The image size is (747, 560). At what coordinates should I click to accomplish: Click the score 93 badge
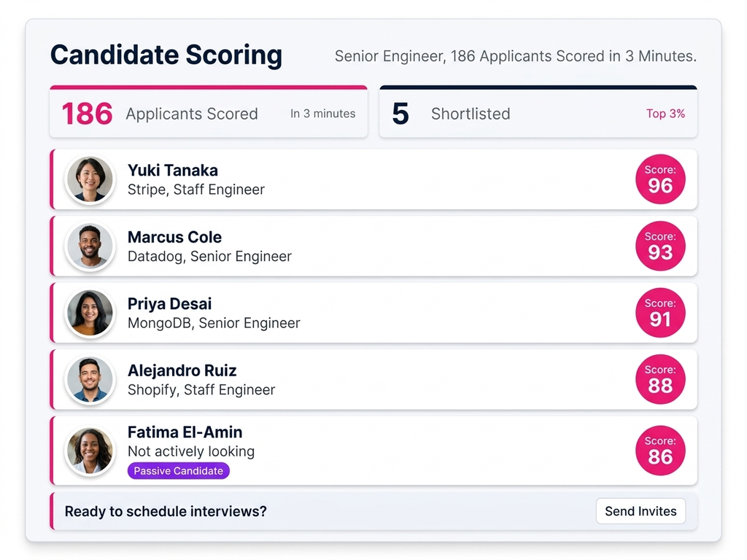(x=660, y=246)
